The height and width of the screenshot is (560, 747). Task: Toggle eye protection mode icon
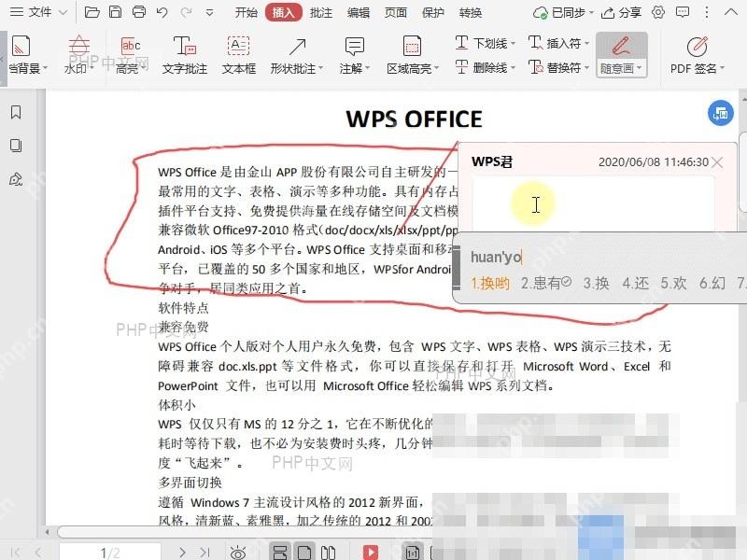tap(238, 553)
